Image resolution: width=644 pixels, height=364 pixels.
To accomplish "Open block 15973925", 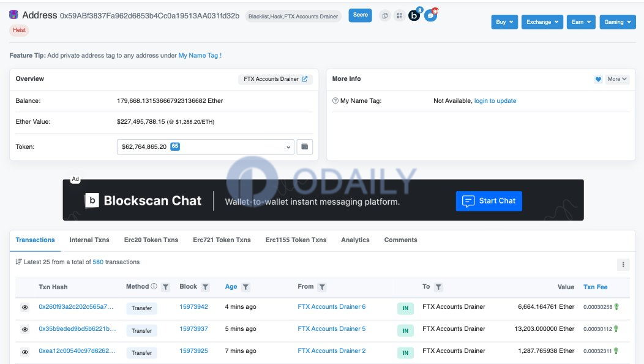I will coord(194,351).
